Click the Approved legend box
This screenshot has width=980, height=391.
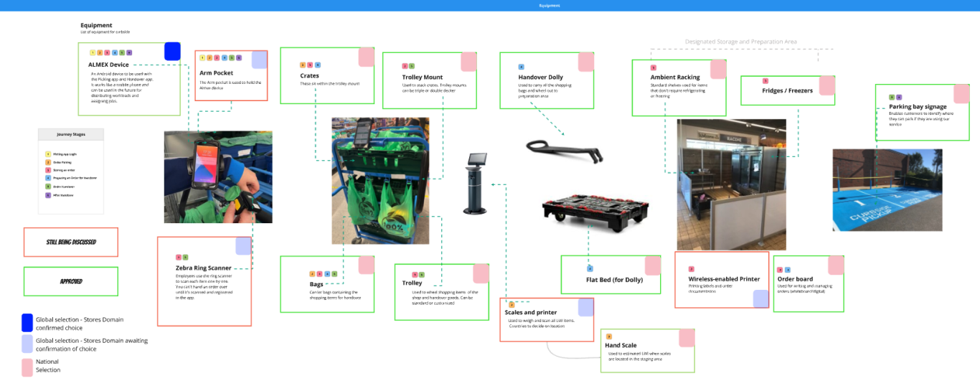point(70,281)
